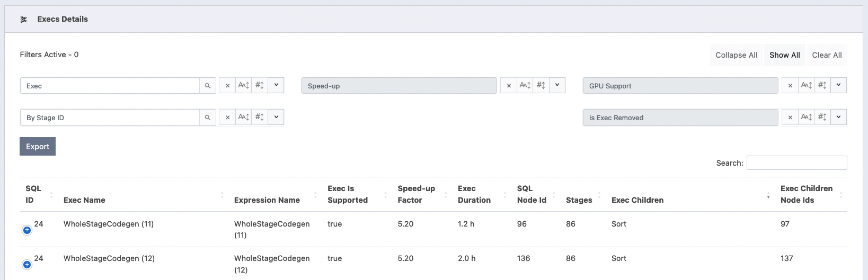Collapse the By Stage ID search pane

276,117
